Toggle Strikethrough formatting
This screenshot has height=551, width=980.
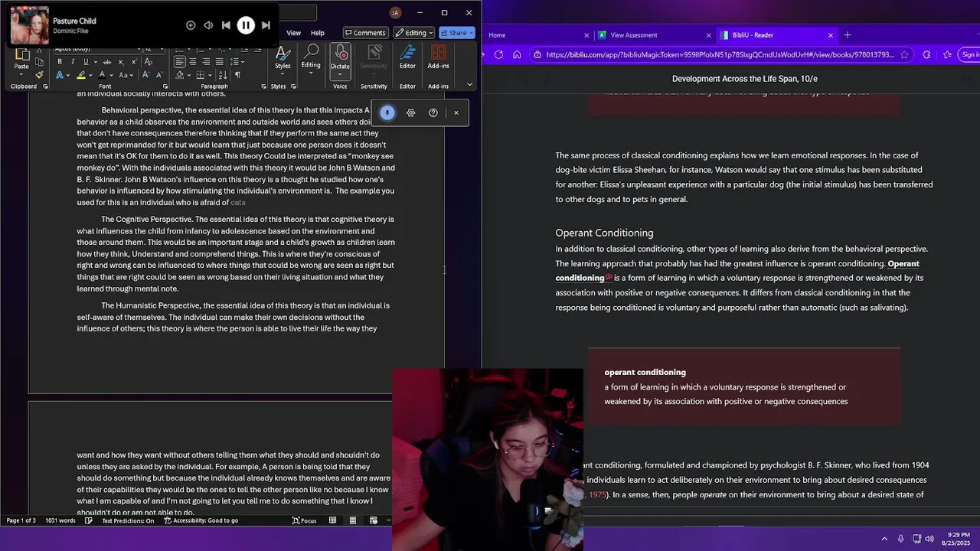(x=106, y=61)
